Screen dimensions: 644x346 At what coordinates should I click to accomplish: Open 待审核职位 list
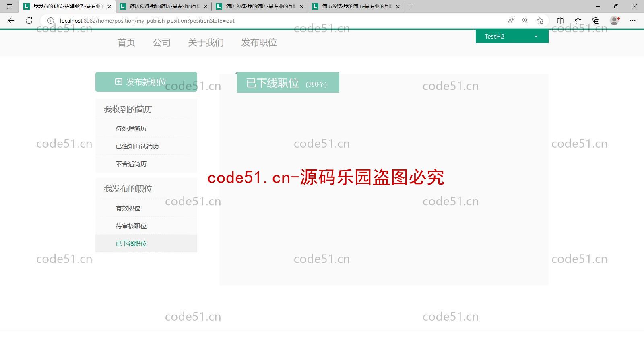(131, 226)
